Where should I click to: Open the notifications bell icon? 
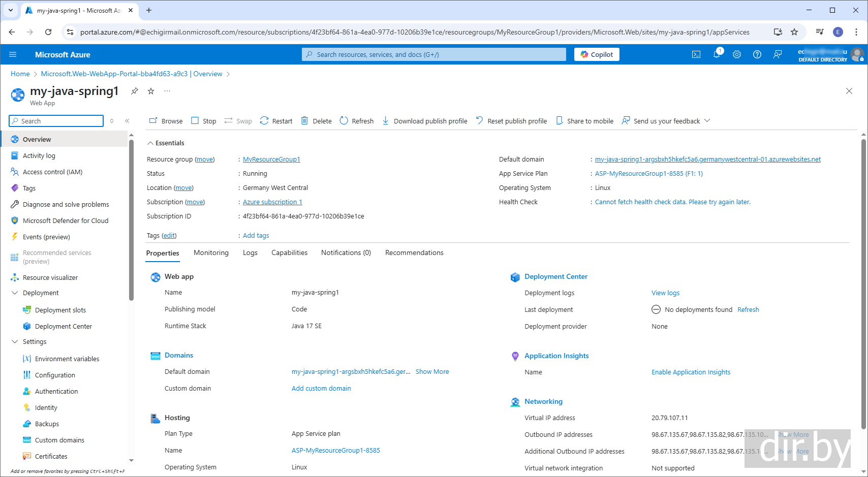717,54
